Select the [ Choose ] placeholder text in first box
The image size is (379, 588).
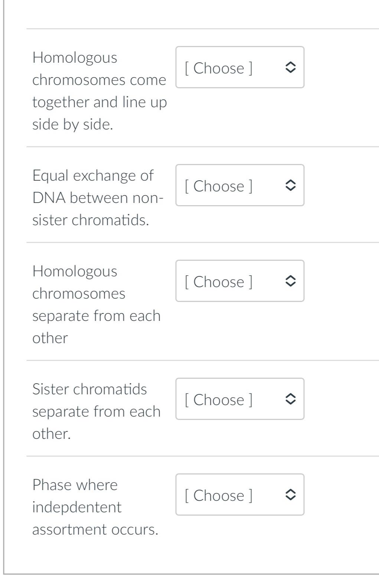219,68
